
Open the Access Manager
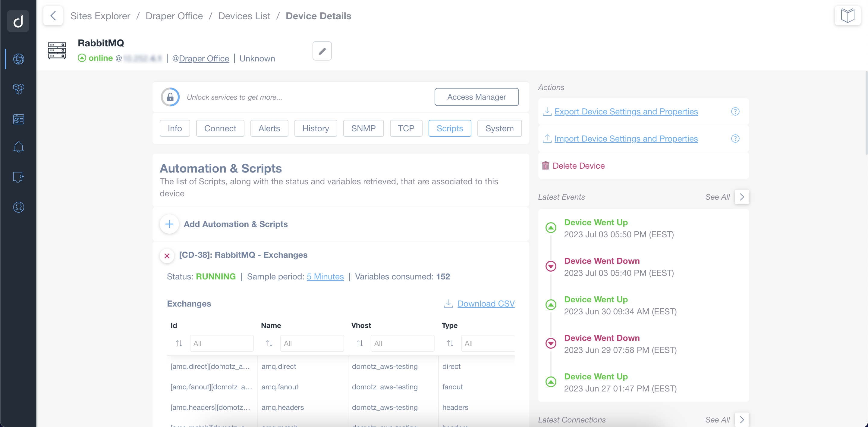[476, 97]
